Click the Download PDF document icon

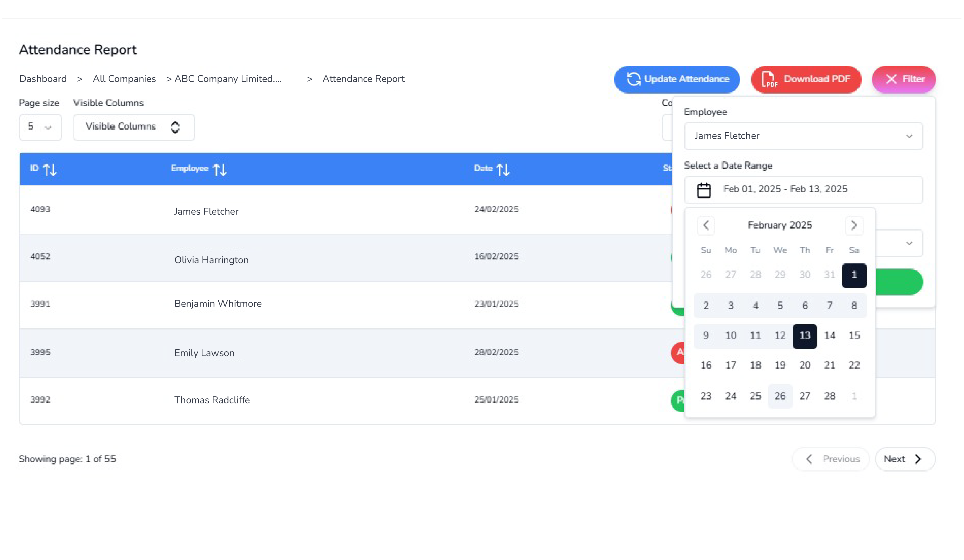coord(770,79)
